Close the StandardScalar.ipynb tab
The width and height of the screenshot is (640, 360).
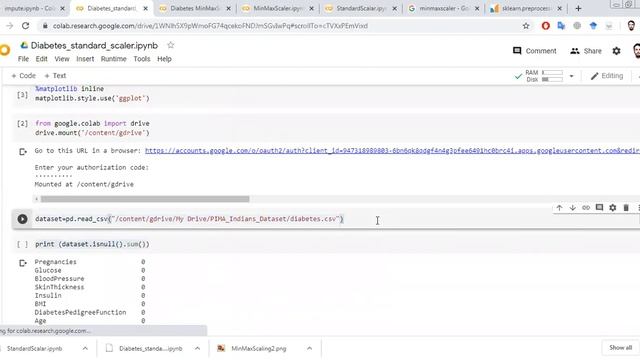(394, 8)
